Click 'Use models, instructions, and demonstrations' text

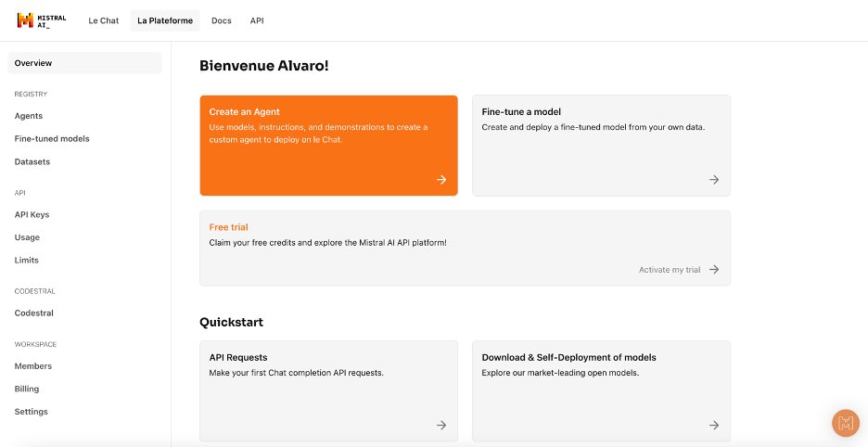[x=318, y=134]
